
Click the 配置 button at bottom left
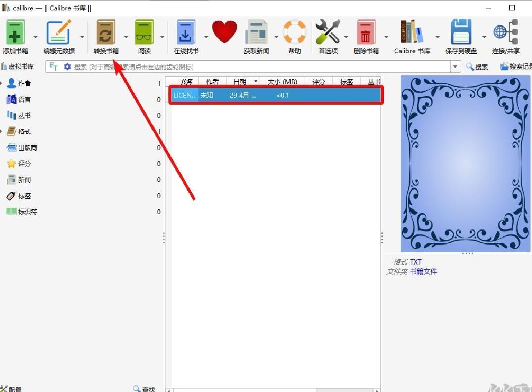[11, 389]
